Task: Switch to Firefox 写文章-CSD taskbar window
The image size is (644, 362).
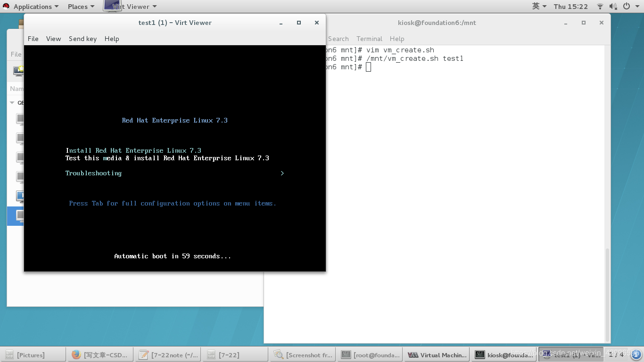Action: point(100,355)
